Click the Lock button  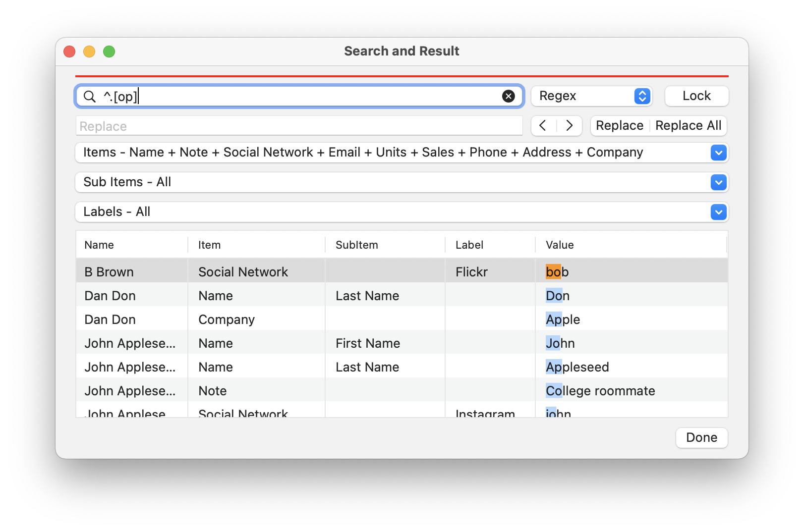[696, 96]
